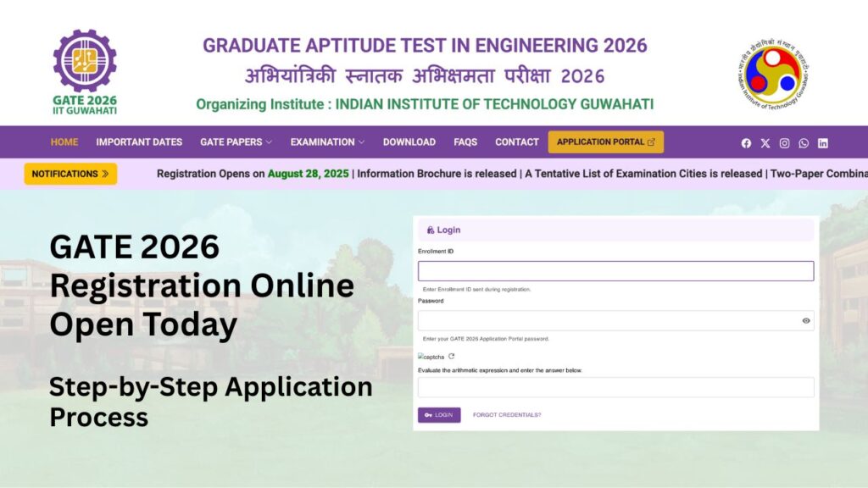Image resolution: width=868 pixels, height=488 pixels.
Task: Open the Facebook social icon
Action: coord(746,143)
